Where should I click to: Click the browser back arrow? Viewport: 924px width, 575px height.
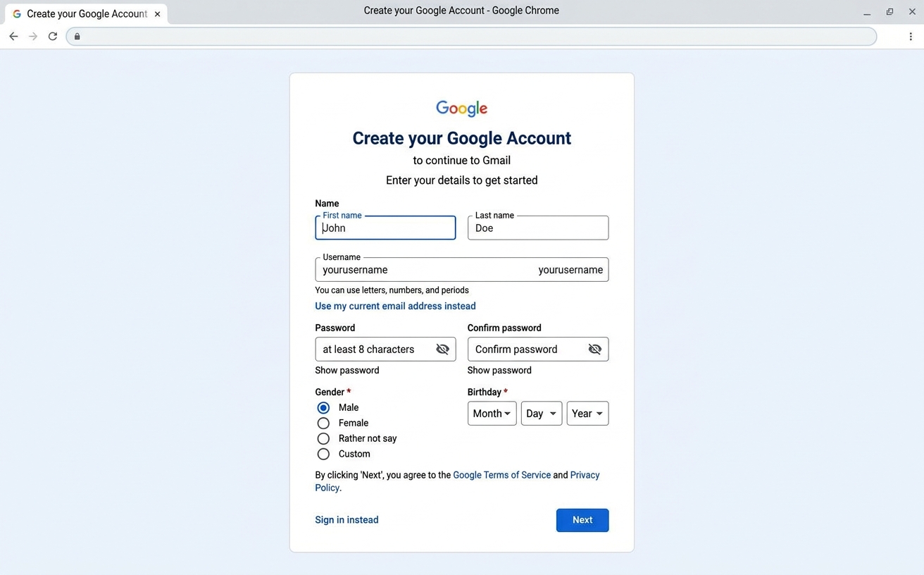(x=13, y=36)
